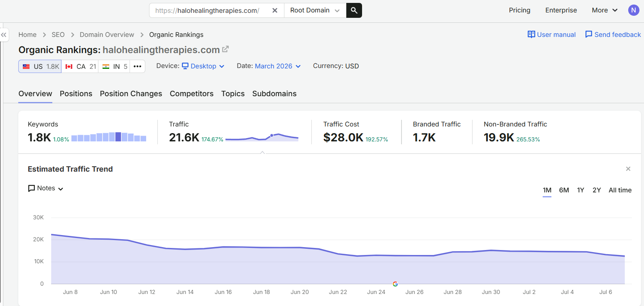Image resolution: width=644 pixels, height=306 pixels.
Task: Open the external link icon beside domain
Action: (225, 49)
